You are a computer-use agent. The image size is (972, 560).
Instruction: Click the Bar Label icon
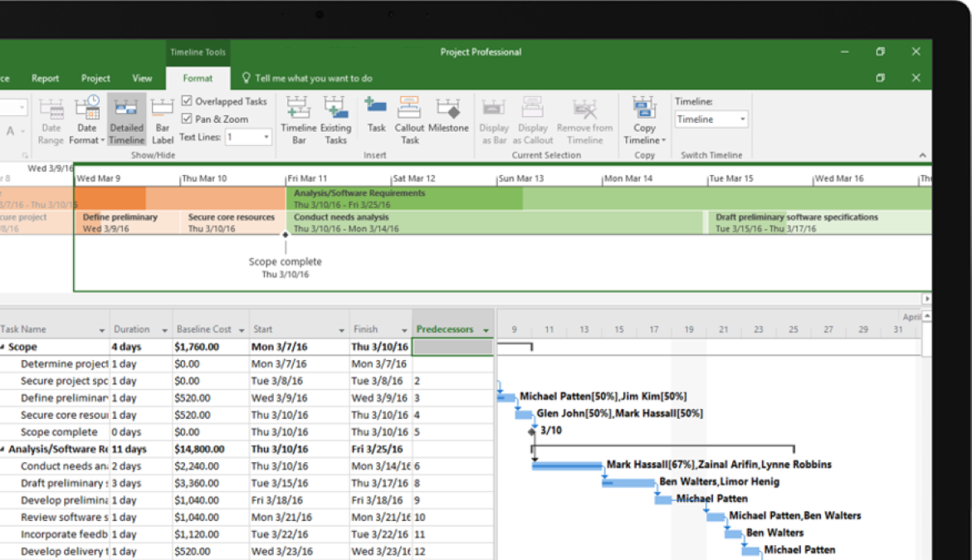click(x=162, y=120)
